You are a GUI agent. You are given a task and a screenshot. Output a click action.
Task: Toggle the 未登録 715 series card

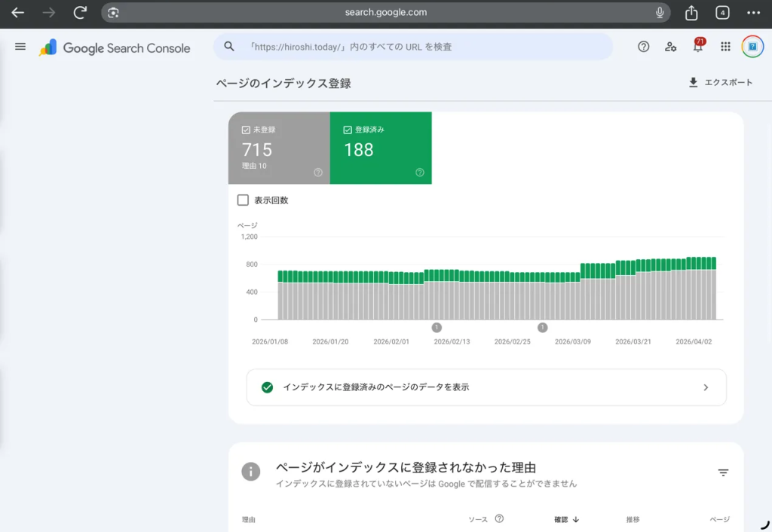(279, 148)
